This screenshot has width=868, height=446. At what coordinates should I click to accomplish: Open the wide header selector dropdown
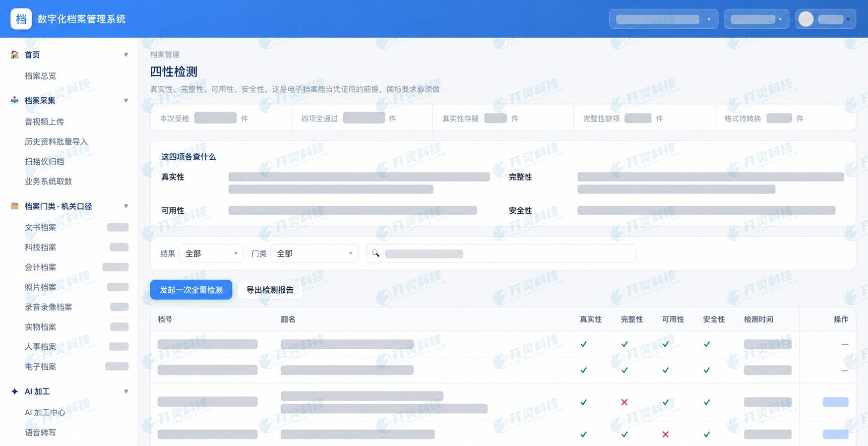(x=664, y=19)
